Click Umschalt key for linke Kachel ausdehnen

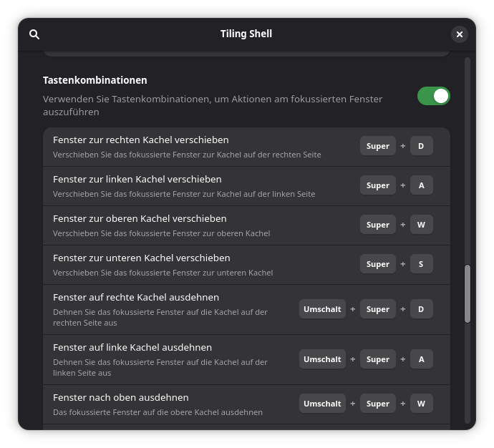click(322, 359)
